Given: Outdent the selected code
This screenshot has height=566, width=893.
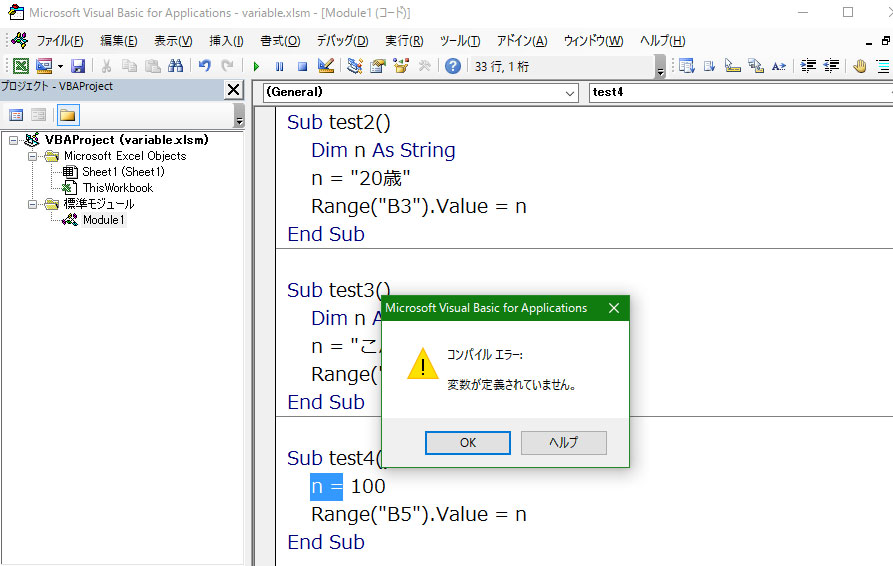Looking at the screenshot, I should [831, 66].
